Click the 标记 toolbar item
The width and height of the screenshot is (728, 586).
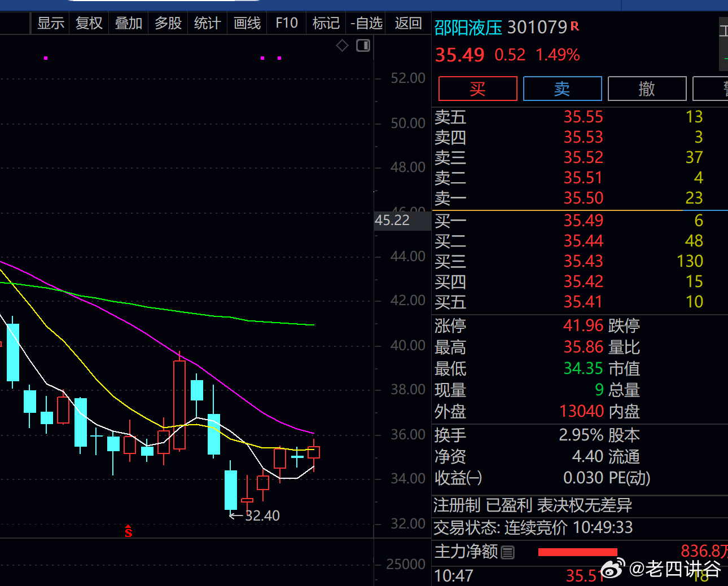pyautogui.click(x=326, y=23)
